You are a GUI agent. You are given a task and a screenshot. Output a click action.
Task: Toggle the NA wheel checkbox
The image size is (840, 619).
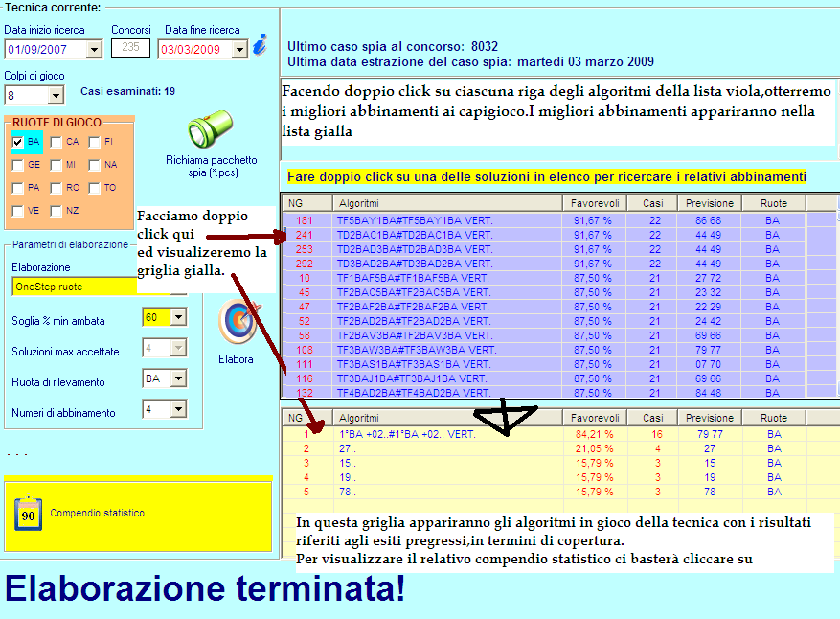94,165
